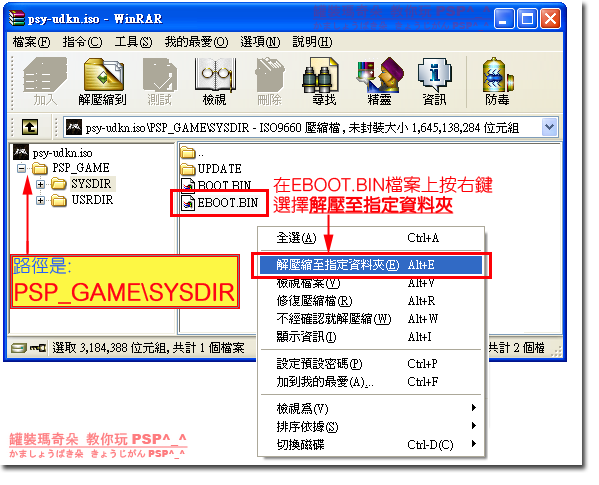Open the 說明(H) menu
Image resolution: width=599 pixels, height=485 pixels.
312,42
